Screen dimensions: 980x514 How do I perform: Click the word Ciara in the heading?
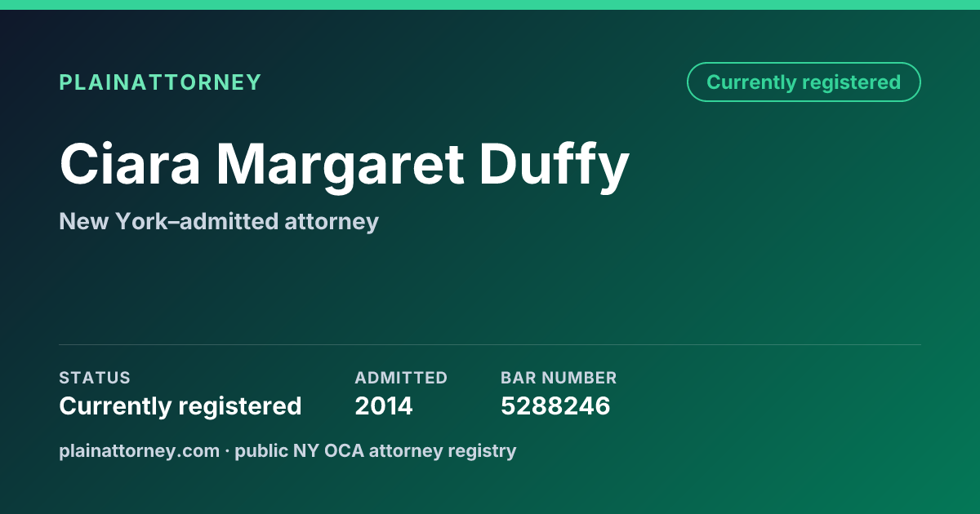[130, 164]
